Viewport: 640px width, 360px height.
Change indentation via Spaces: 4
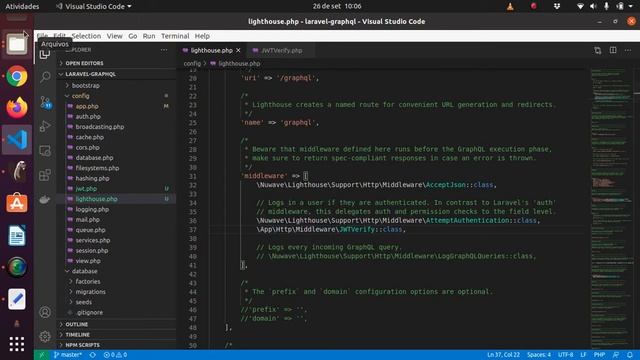[x=539, y=355]
